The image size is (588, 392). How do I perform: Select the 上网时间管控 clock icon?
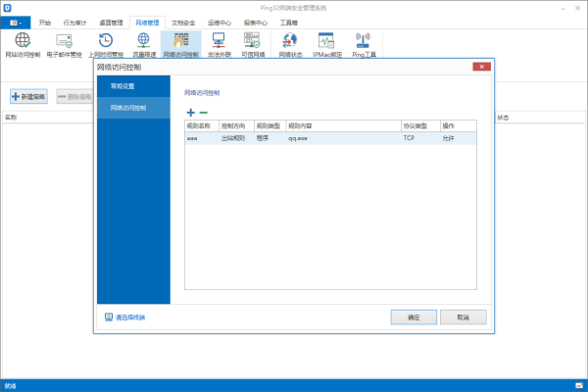coord(105,43)
